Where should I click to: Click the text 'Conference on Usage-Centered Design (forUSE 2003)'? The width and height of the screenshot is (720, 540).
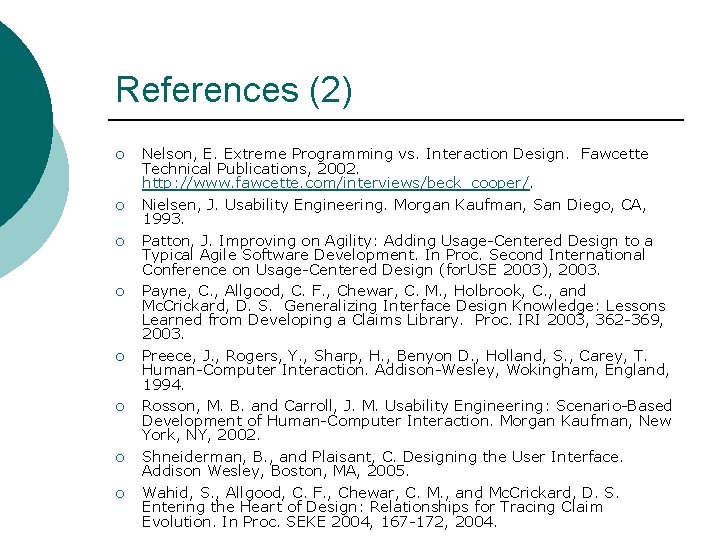tap(347, 270)
